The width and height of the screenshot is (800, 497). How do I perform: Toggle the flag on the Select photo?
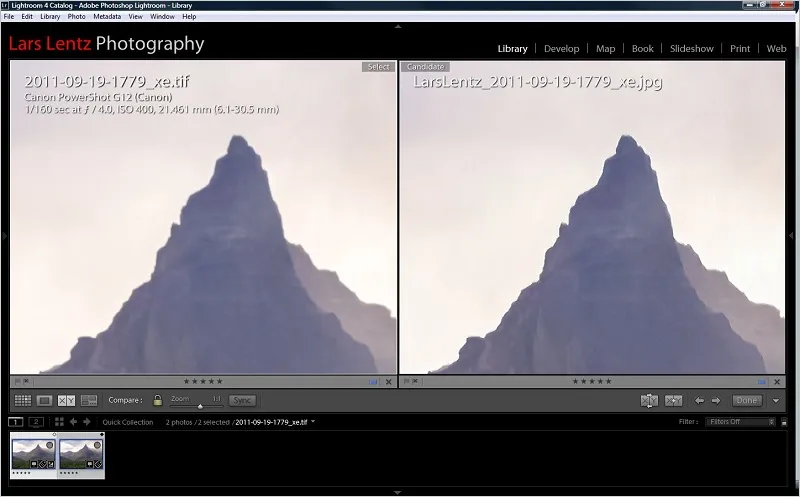(17, 381)
